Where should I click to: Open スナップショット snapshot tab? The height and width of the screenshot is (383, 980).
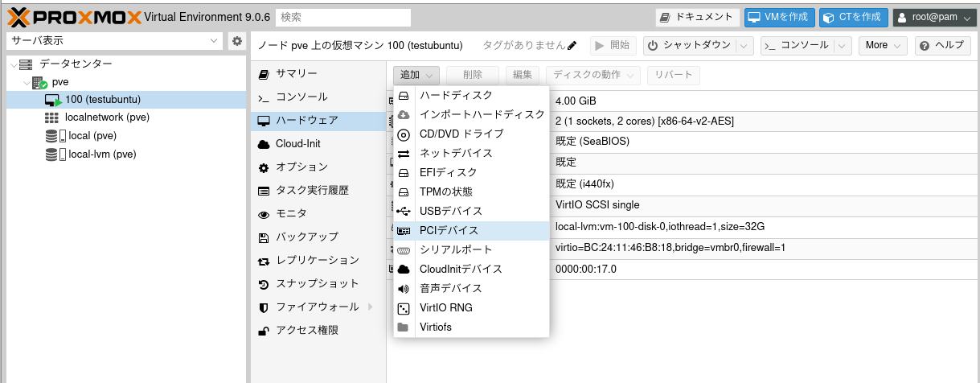pyautogui.click(x=318, y=284)
